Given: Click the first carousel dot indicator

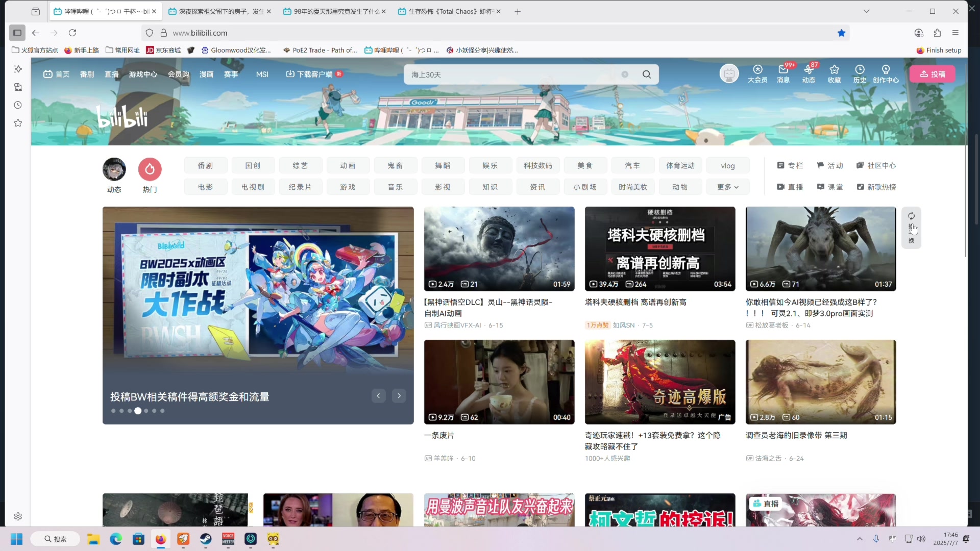Looking at the screenshot, I should 113,411.
